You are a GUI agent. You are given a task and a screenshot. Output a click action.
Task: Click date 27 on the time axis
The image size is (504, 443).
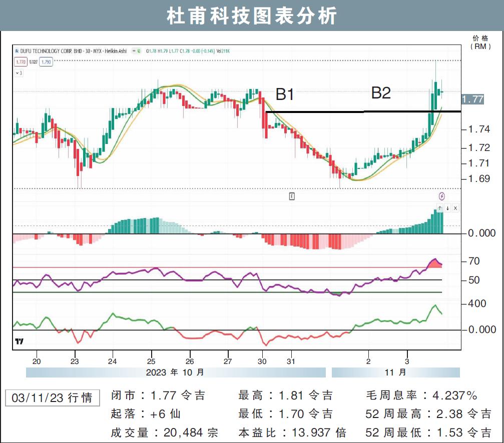(228, 361)
